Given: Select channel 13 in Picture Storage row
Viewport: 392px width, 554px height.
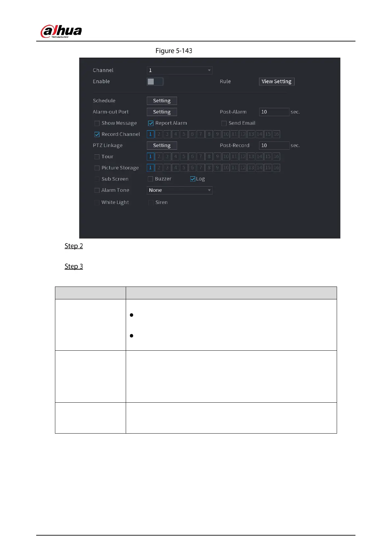Looking at the screenshot, I should [x=251, y=168].
